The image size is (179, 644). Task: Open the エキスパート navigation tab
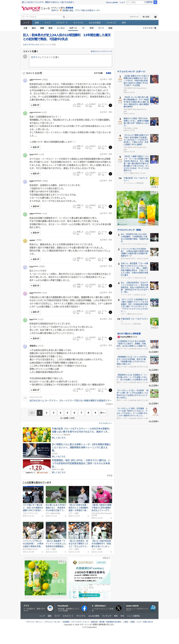click(x=62, y=23)
